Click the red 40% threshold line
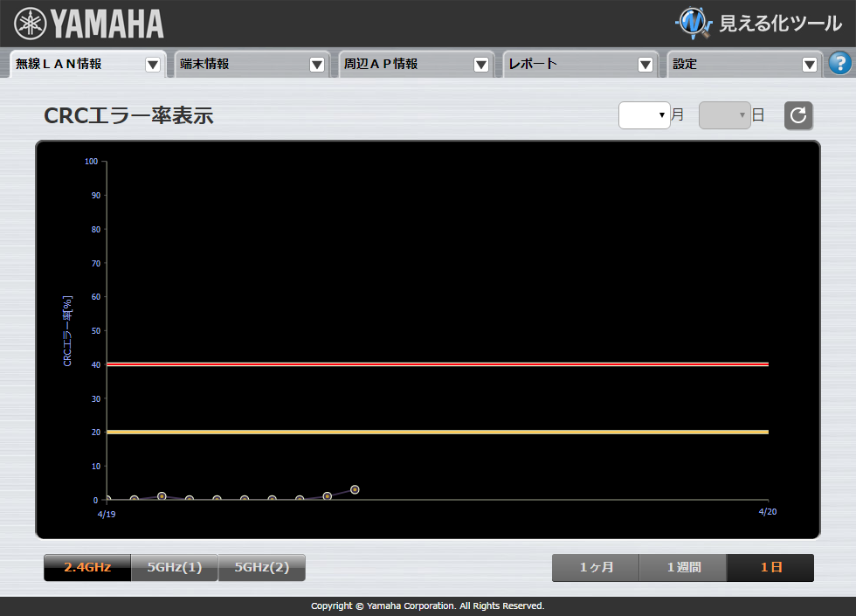The width and height of the screenshot is (856, 616). 437,363
